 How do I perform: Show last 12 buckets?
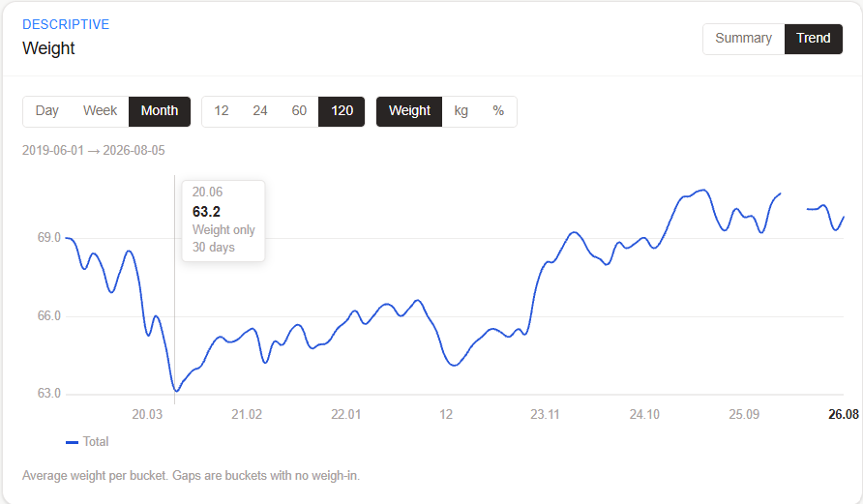click(222, 111)
